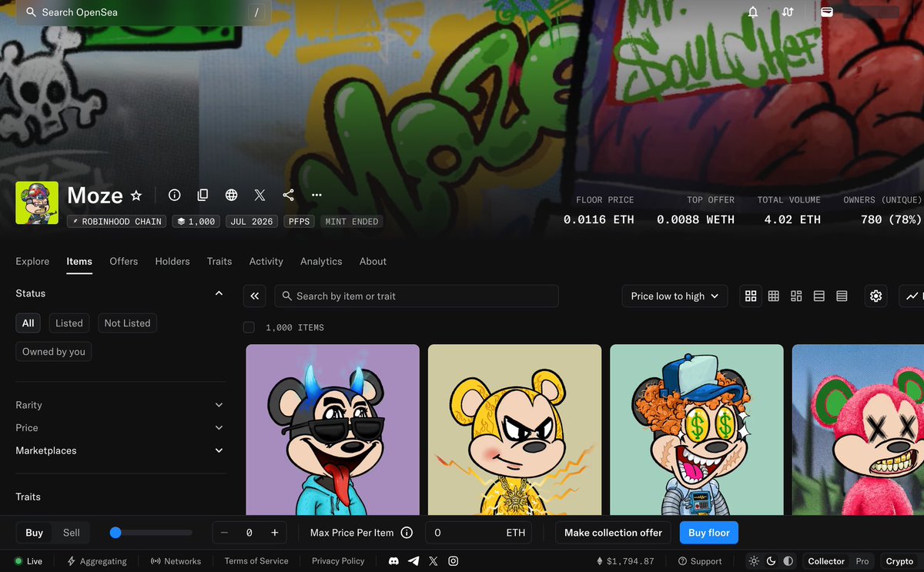Open the Analytics tab
Screen dimensions: 924x572
[321, 261]
